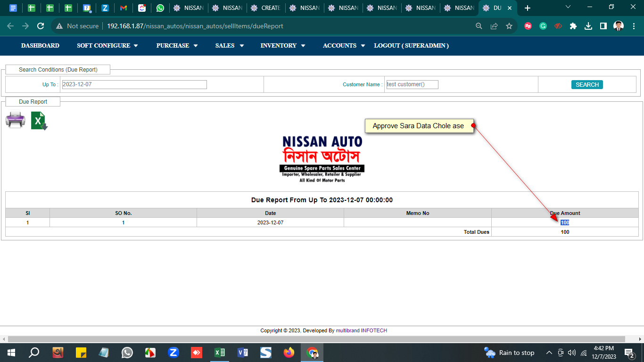Show Chrome downloads
Image resolution: width=644 pixels, height=362 pixels.
[588, 26]
